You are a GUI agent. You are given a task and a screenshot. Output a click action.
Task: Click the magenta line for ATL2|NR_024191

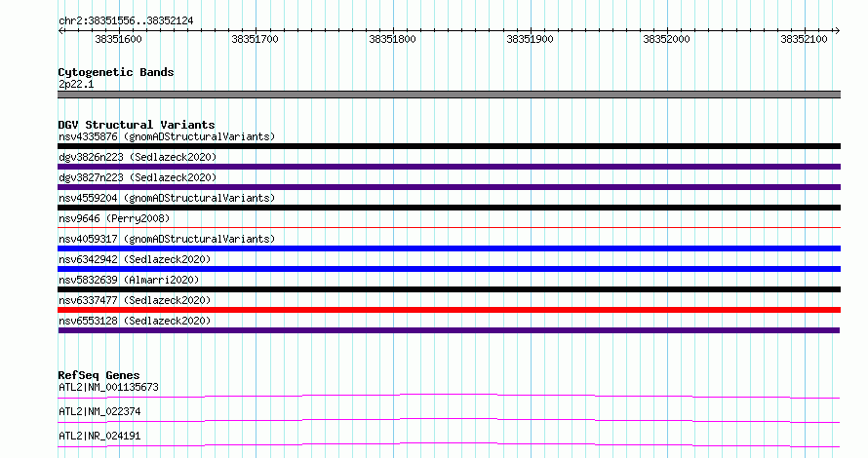pyautogui.click(x=449, y=444)
